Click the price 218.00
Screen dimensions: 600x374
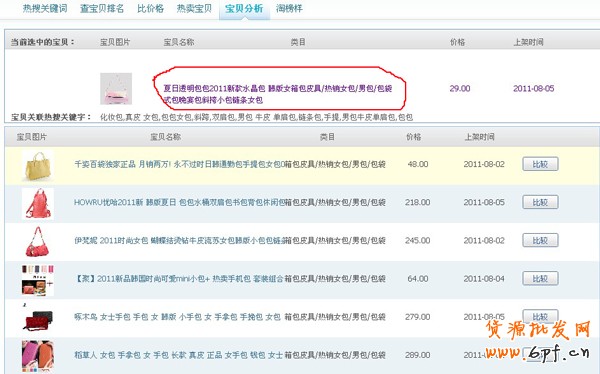[x=417, y=202]
